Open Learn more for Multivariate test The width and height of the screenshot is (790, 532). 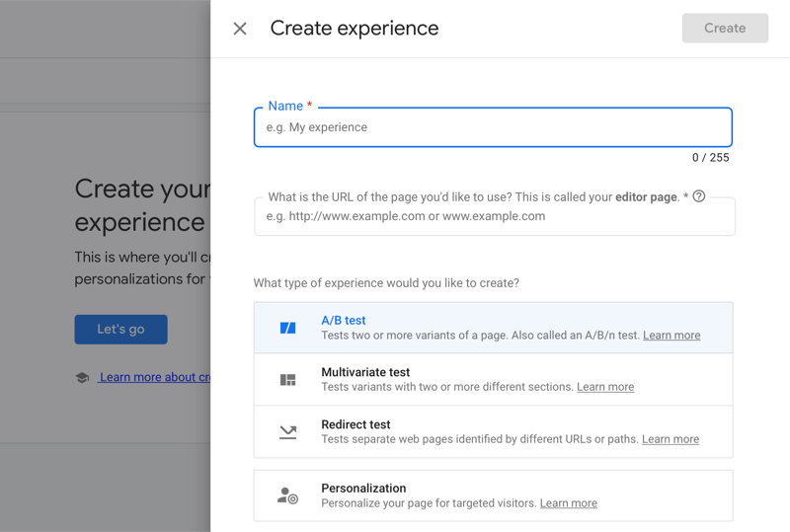(x=605, y=387)
